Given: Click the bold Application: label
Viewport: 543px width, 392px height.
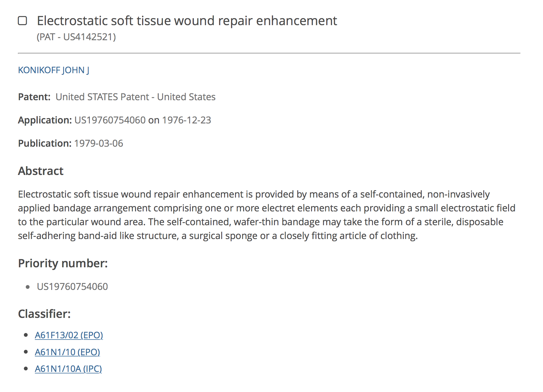Looking at the screenshot, I should pyautogui.click(x=45, y=120).
